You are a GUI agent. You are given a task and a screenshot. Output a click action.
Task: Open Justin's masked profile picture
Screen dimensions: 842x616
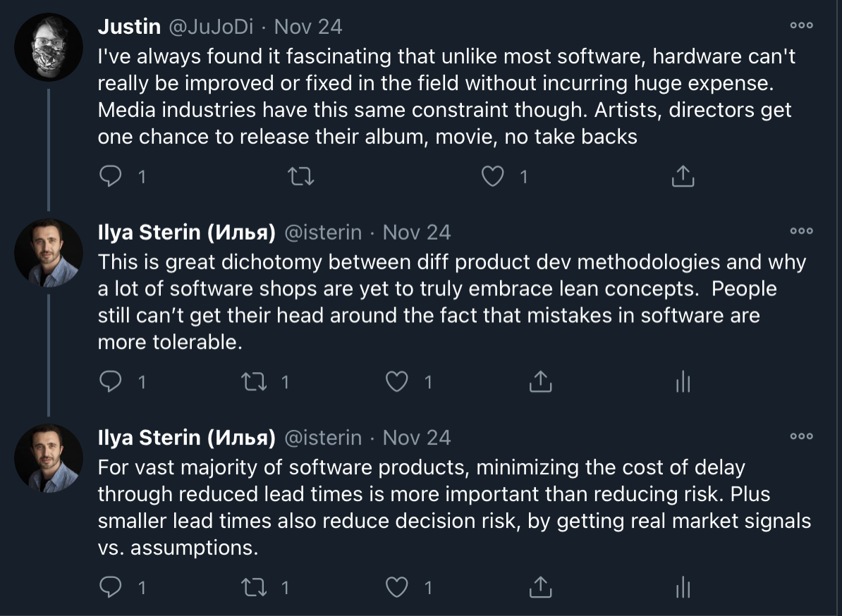tap(49, 47)
